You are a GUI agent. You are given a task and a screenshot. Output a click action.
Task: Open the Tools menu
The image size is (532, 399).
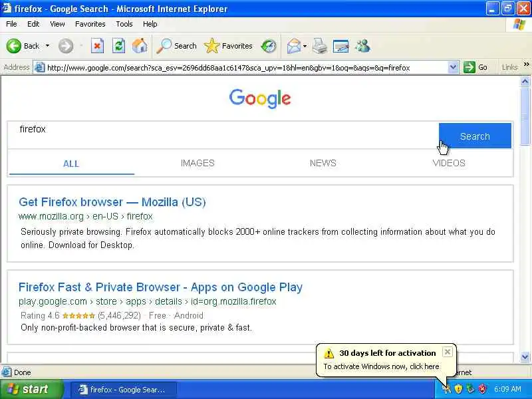pyautogui.click(x=124, y=24)
